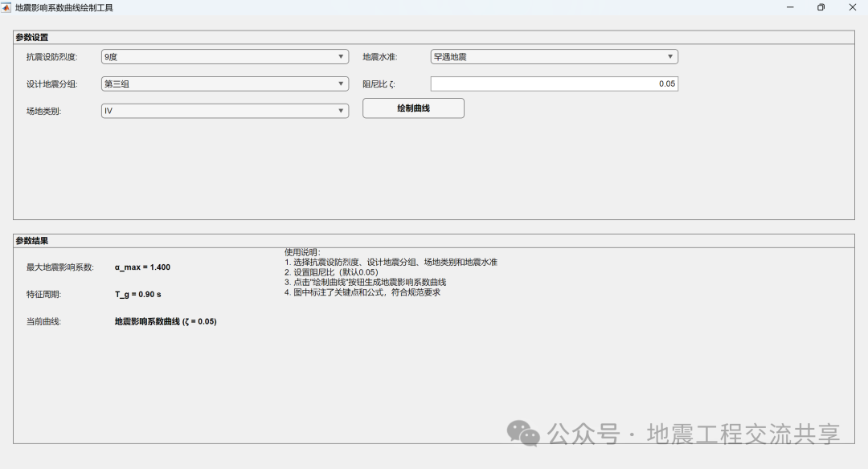Close the curve plotting tool window
Screen dimensions: 868x469
coord(853,7)
